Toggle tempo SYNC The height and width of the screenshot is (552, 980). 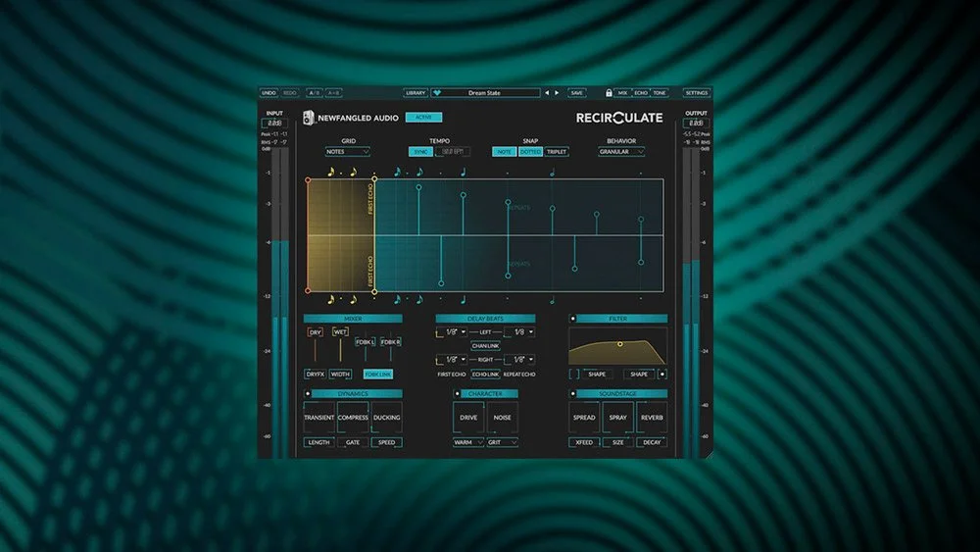(x=420, y=152)
